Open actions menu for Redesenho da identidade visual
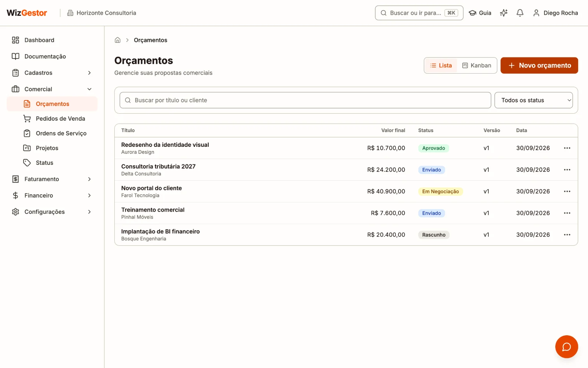Image resolution: width=588 pixels, height=368 pixels. [567, 148]
